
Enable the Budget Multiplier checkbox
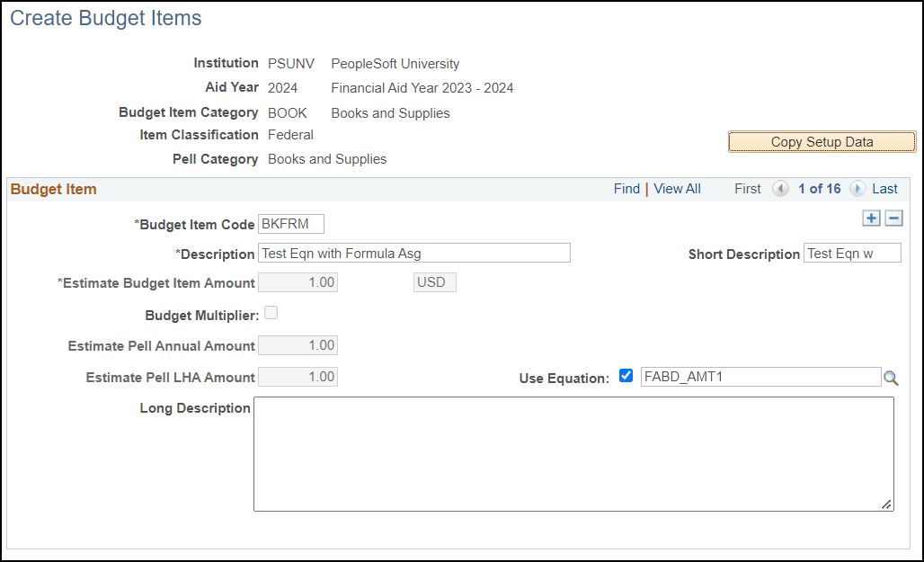point(271,312)
